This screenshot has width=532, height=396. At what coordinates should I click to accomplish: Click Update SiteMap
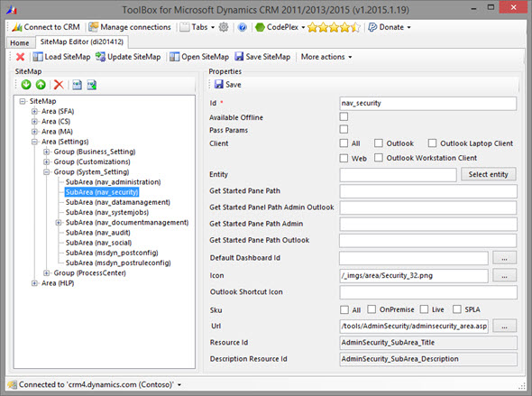(x=128, y=57)
